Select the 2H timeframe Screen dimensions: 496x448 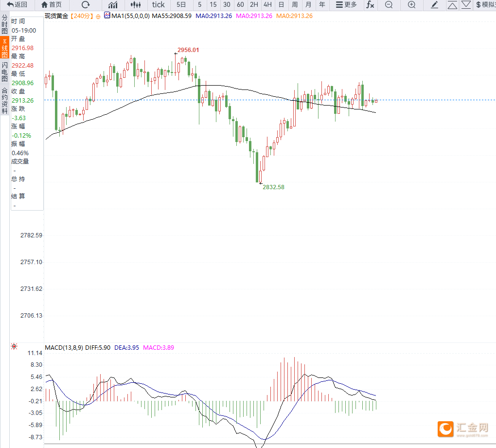(254, 4)
